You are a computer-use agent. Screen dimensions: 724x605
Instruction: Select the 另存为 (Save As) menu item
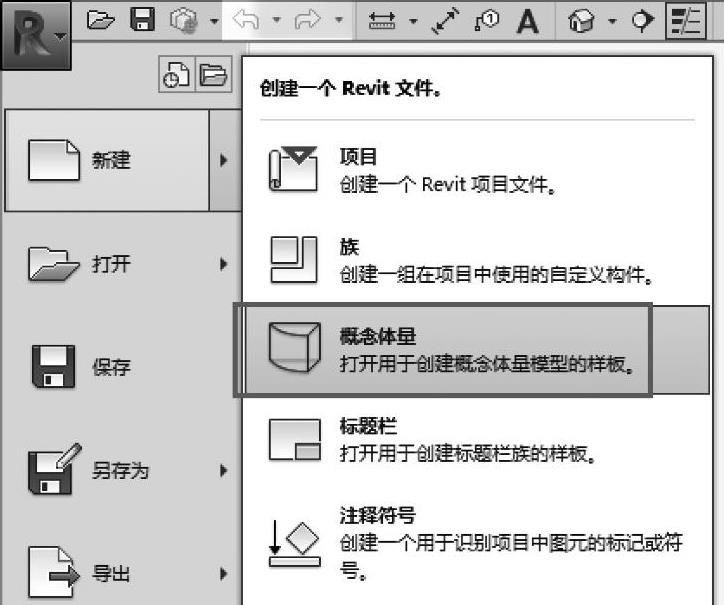click(107, 470)
